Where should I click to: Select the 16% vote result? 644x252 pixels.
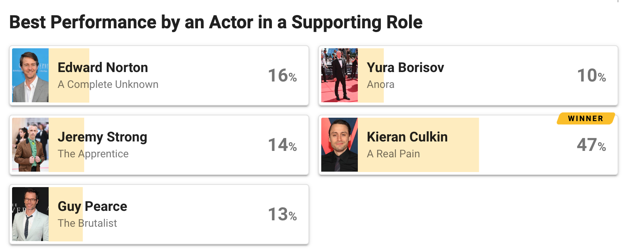(282, 75)
